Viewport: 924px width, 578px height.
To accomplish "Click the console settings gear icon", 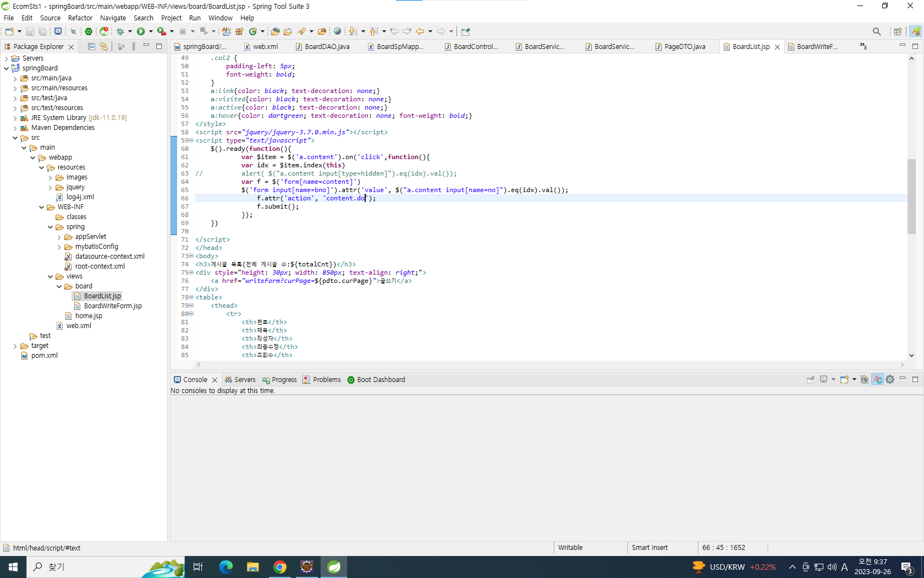I will tap(890, 379).
